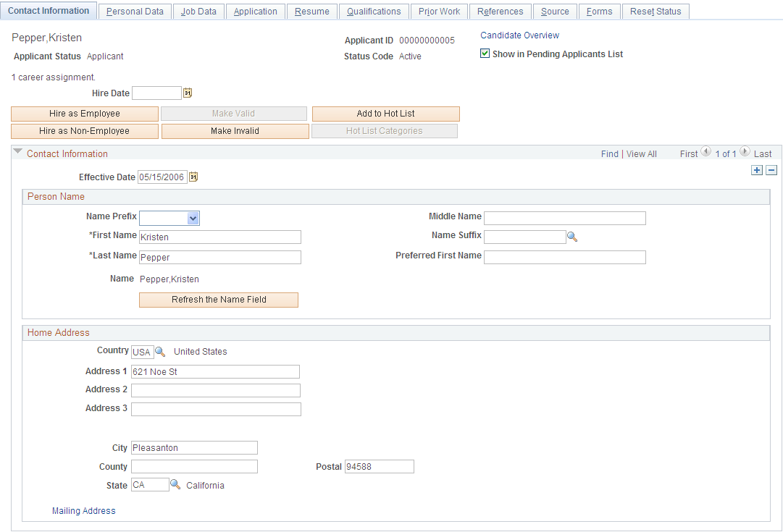The width and height of the screenshot is (783, 532).
Task: Click the Postal code field
Action: [380, 467]
